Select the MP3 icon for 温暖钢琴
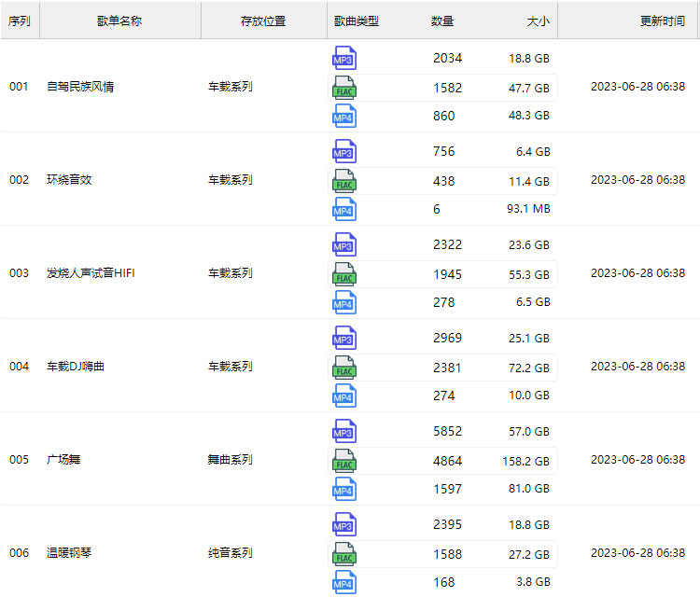 pyautogui.click(x=344, y=524)
